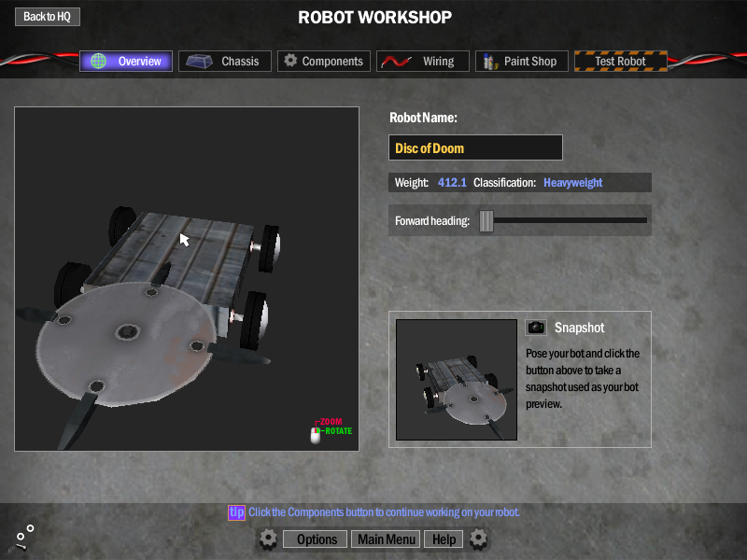The height and width of the screenshot is (560, 747).
Task: Click the robot snapshot preview thumbnail
Action: click(x=456, y=380)
